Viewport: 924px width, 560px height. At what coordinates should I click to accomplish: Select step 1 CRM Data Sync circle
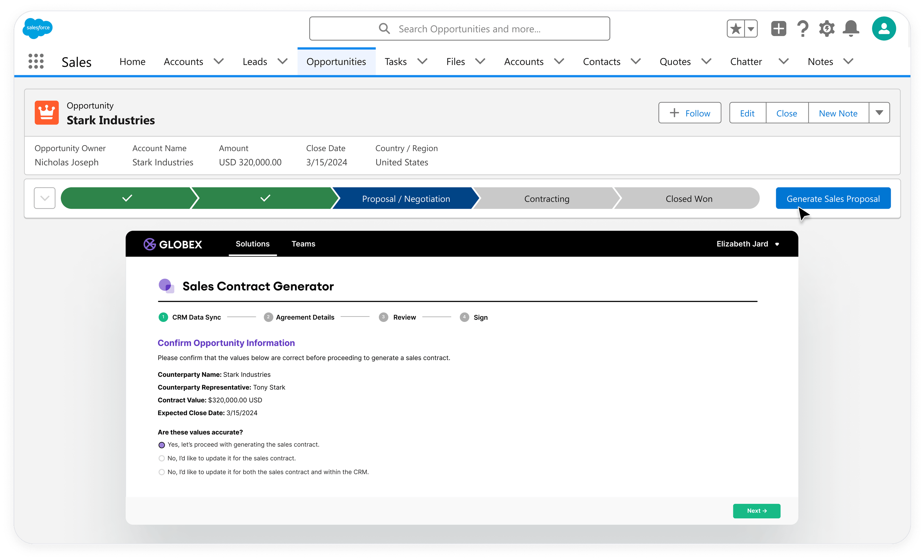tap(163, 317)
